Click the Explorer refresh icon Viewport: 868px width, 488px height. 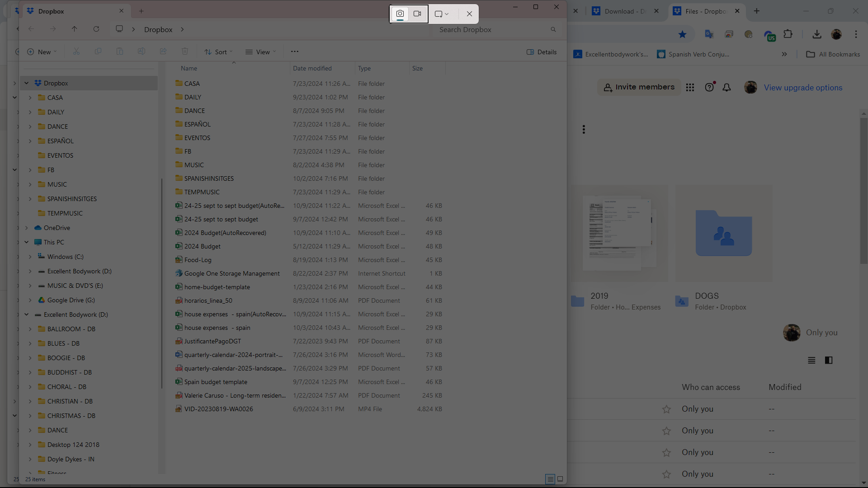[96, 29]
